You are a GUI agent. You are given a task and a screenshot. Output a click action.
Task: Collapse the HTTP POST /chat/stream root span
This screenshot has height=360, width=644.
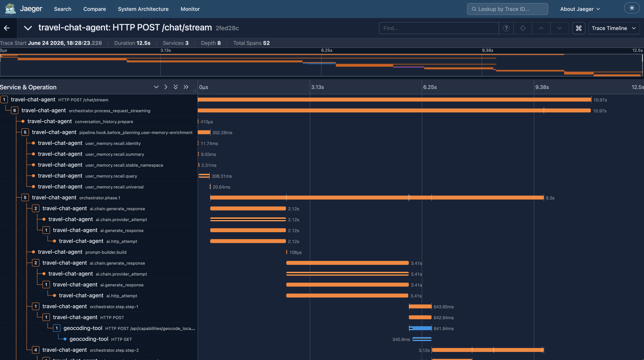coord(4,99)
